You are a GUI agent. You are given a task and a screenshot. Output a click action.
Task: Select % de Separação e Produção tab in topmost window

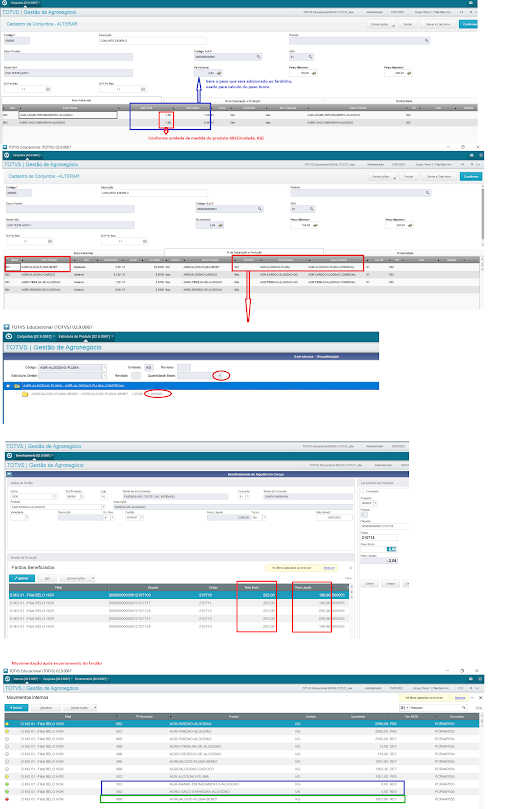tap(243, 101)
